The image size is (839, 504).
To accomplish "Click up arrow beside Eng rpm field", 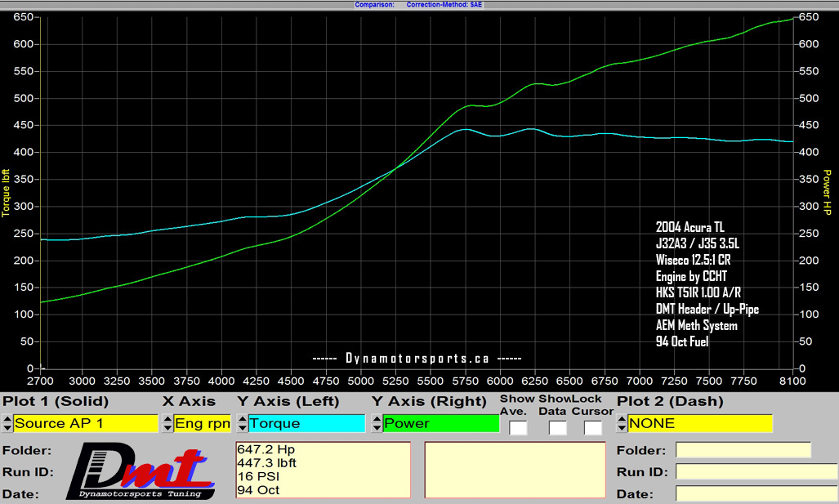I will pos(167,419).
